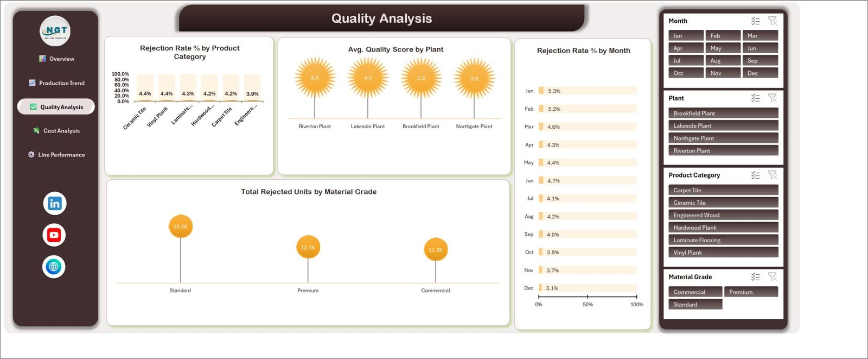The height and width of the screenshot is (359, 868).
Task: Clear the Plant slicer filter
Action: pyautogui.click(x=773, y=98)
